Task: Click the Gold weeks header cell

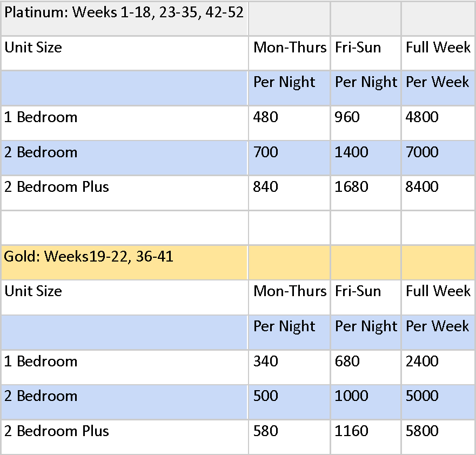Action: [124, 263]
